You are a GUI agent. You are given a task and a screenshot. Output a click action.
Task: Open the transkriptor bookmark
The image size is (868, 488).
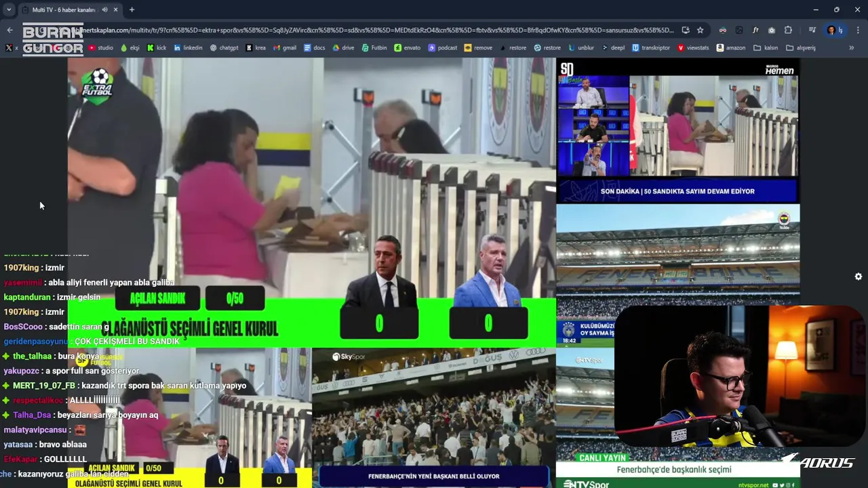click(651, 48)
